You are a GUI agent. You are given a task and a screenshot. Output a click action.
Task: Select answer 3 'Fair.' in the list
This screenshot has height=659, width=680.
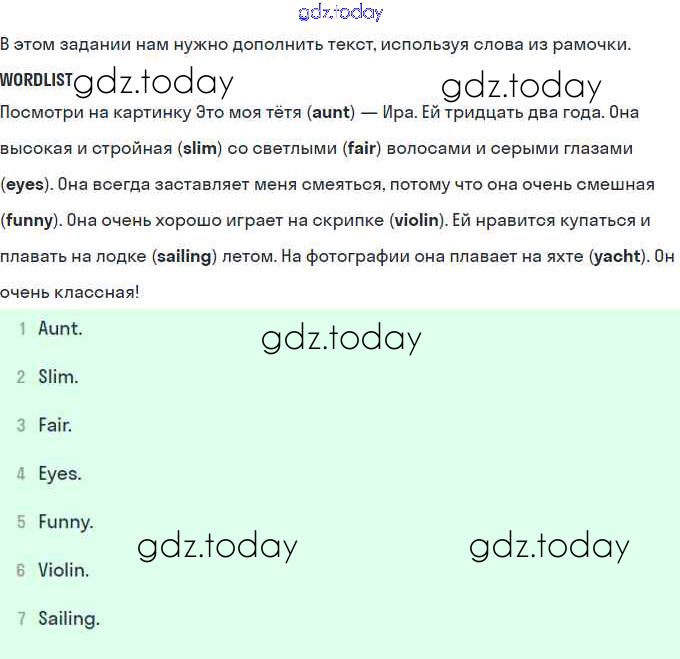(x=55, y=425)
